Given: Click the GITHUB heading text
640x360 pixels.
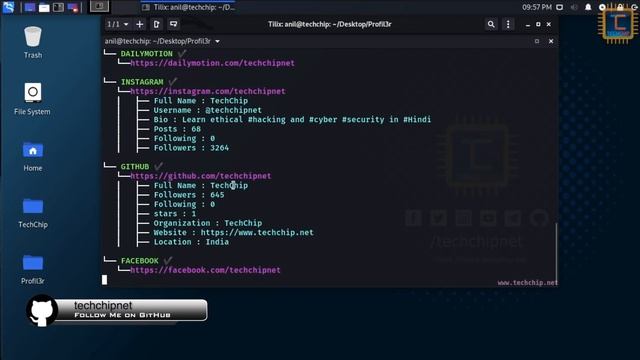Looking at the screenshot, I should pyautogui.click(x=135, y=167).
